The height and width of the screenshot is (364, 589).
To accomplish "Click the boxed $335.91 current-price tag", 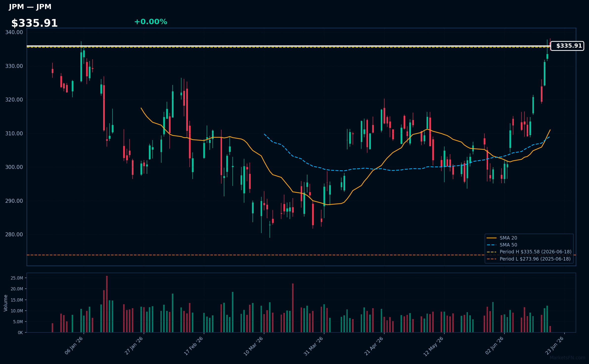I will point(567,46).
